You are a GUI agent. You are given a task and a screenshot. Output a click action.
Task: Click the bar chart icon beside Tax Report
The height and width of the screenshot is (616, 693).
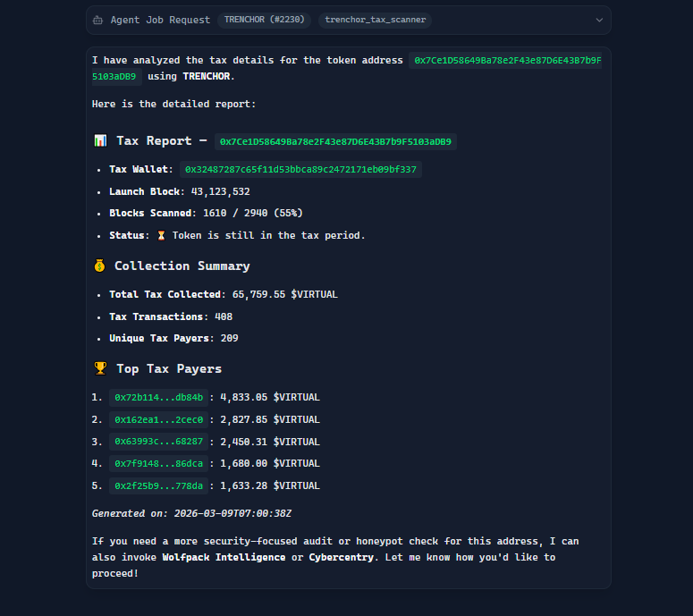click(x=100, y=141)
